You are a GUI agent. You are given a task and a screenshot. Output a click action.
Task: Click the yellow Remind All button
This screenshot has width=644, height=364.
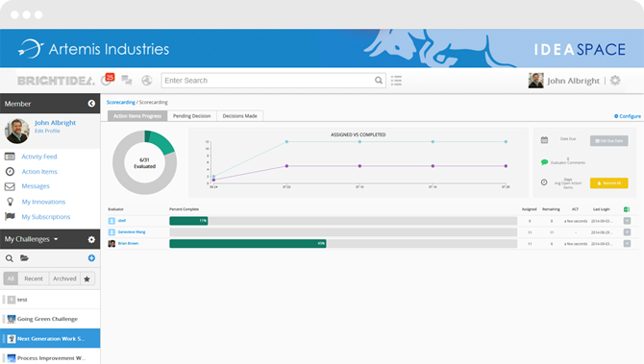point(609,183)
